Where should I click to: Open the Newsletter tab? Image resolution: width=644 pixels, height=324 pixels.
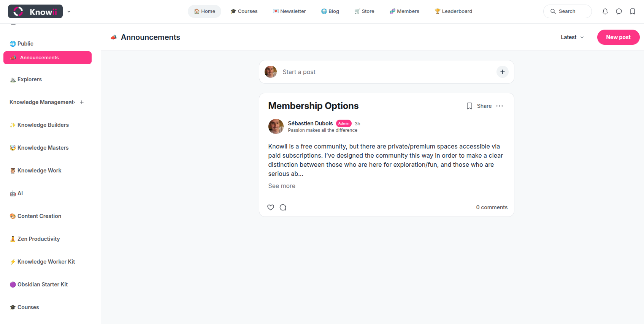click(289, 11)
